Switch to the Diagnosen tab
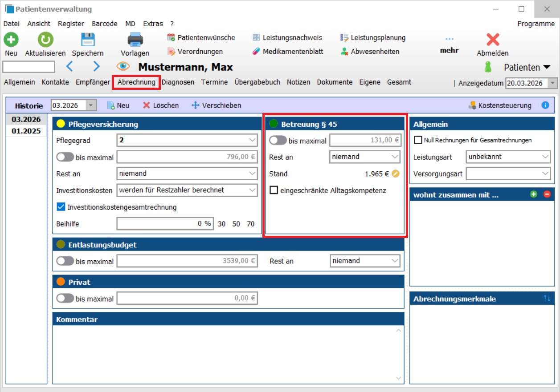 click(x=178, y=82)
